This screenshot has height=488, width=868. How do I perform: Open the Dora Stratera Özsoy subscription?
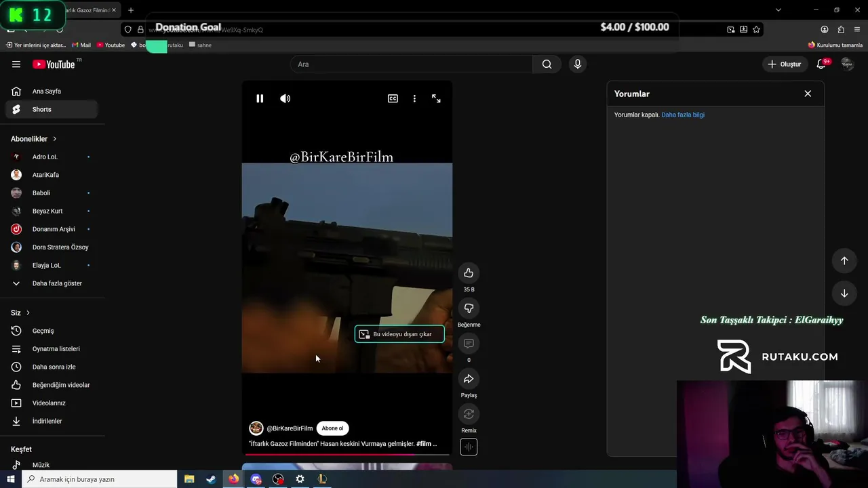pos(52,247)
